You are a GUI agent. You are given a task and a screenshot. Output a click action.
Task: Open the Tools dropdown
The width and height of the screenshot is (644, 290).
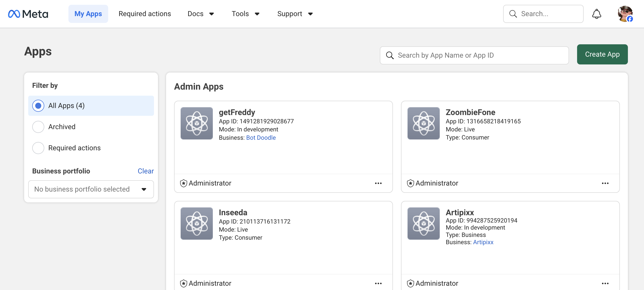[x=245, y=14]
